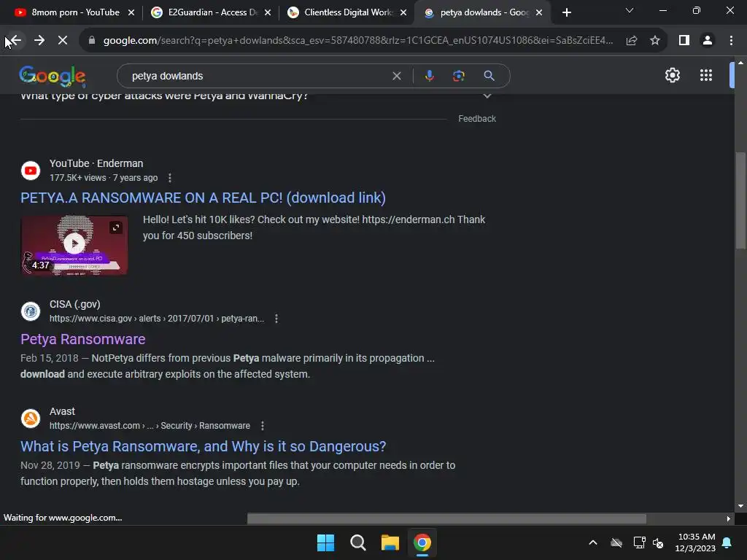Go back using browser back arrow
Image resolution: width=747 pixels, height=560 pixels.
[x=15, y=41]
